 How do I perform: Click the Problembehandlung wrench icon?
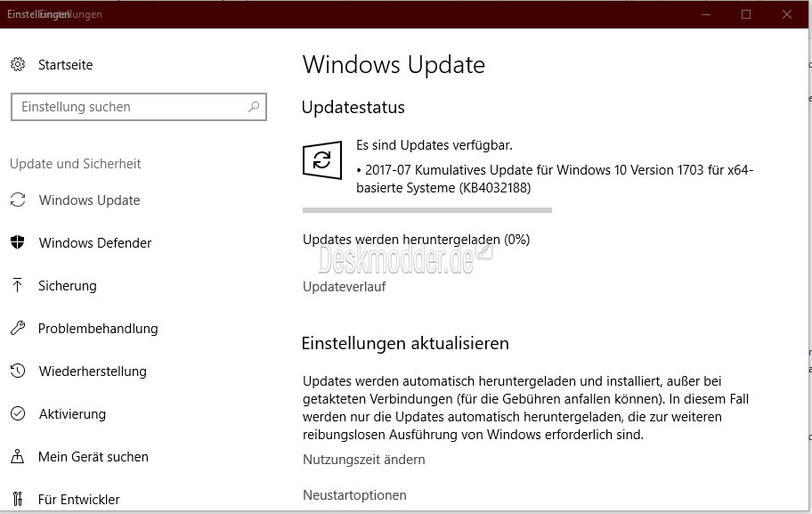[x=18, y=328]
